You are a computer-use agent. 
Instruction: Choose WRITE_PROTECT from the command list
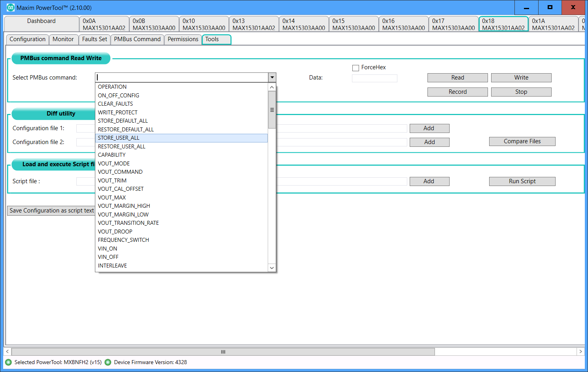tap(182, 112)
